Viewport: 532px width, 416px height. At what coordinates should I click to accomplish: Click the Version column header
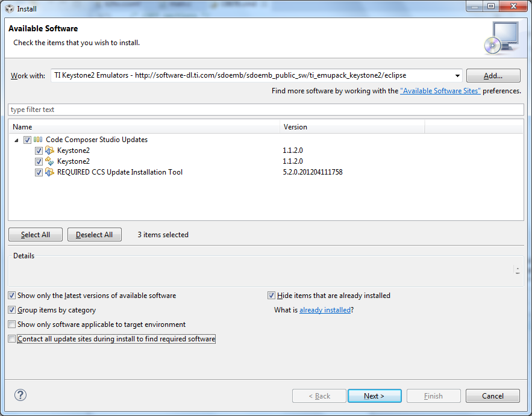pos(352,127)
